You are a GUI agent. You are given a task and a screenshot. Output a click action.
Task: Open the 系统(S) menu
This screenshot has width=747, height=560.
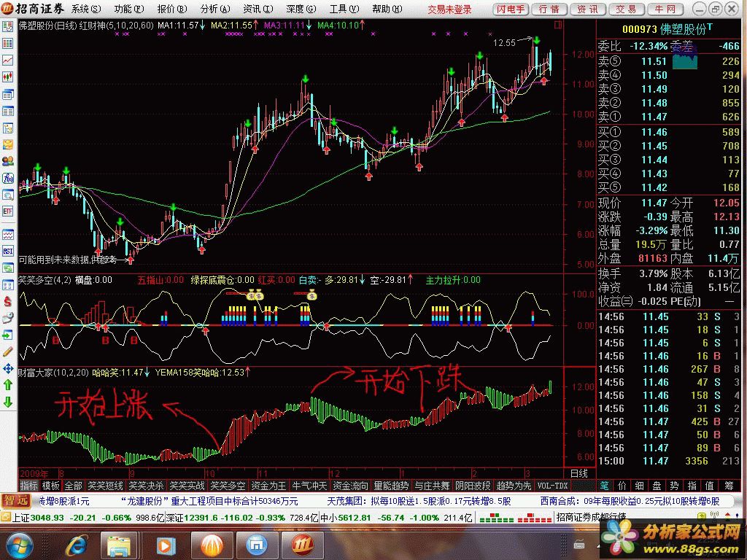click(86, 9)
